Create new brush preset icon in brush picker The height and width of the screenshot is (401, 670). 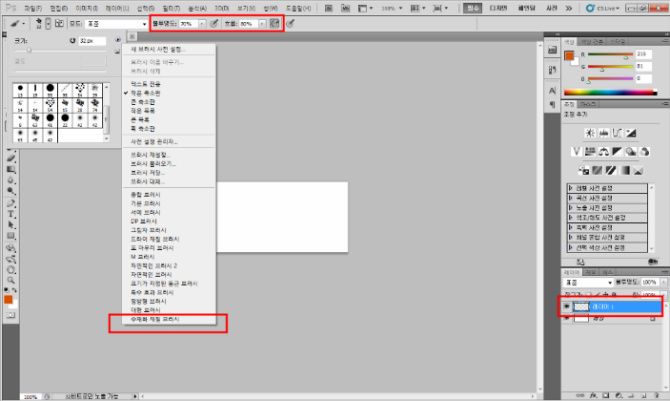[x=117, y=52]
